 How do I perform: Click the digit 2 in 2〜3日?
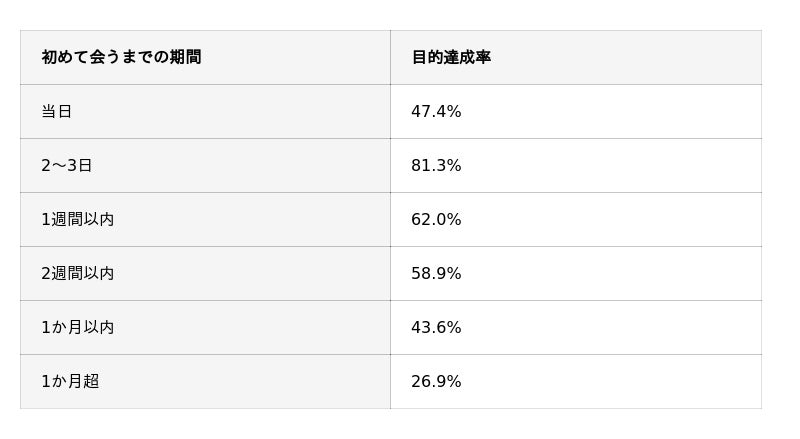46,165
